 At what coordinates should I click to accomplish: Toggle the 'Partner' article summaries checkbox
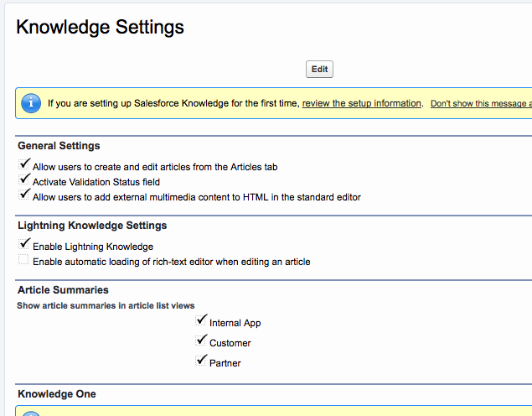tap(201, 361)
